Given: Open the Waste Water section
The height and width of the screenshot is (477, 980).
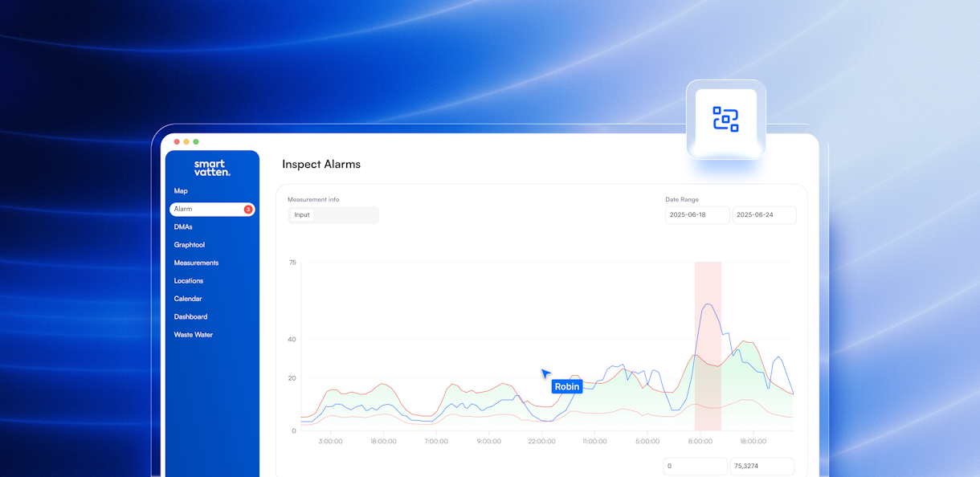Looking at the screenshot, I should [x=193, y=334].
